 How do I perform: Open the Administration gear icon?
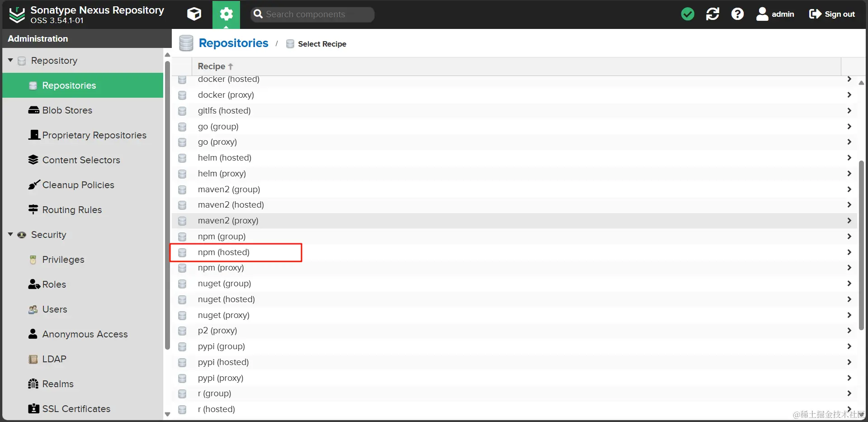click(x=226, y=14)
